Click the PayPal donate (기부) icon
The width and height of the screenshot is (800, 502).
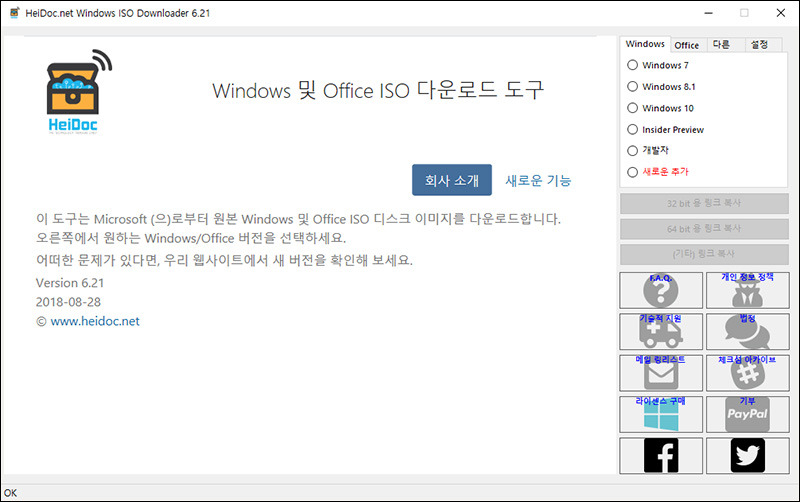click(x=747, y=414)
